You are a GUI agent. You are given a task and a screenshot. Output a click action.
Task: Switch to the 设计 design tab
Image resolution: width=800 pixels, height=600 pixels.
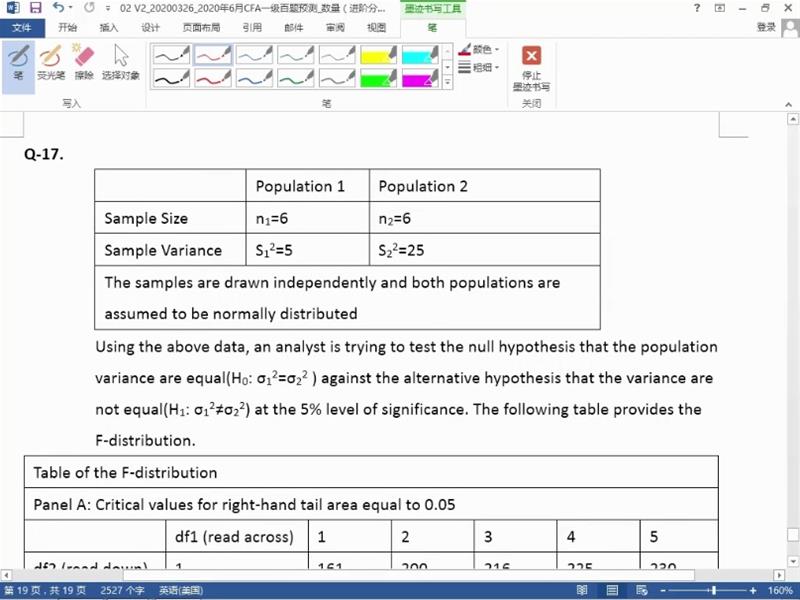[150, 28]
